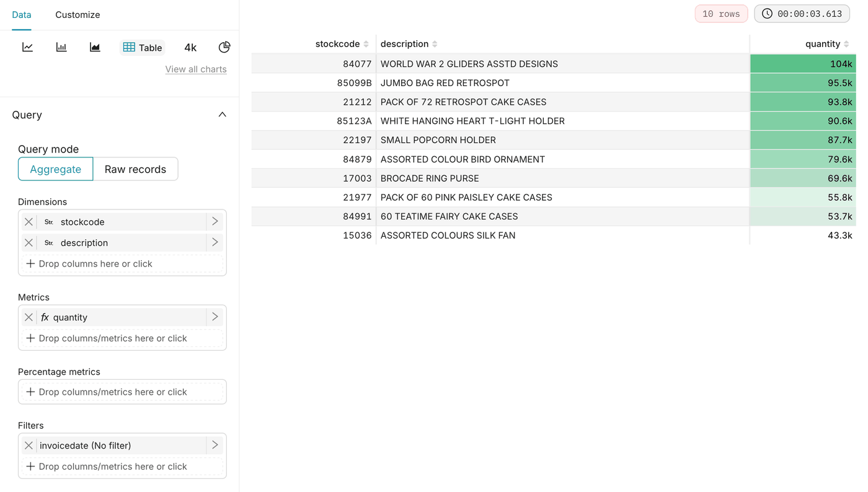Click stockcode 21977 cell
Screen dimensions: 868x492
pyautogui.click(x=357, y=198)
